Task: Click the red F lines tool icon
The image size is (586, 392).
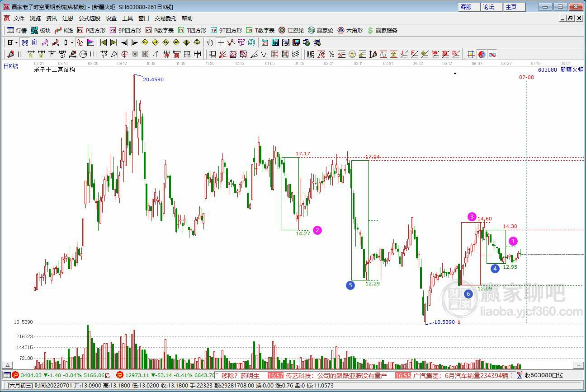Action: (414, 54)
